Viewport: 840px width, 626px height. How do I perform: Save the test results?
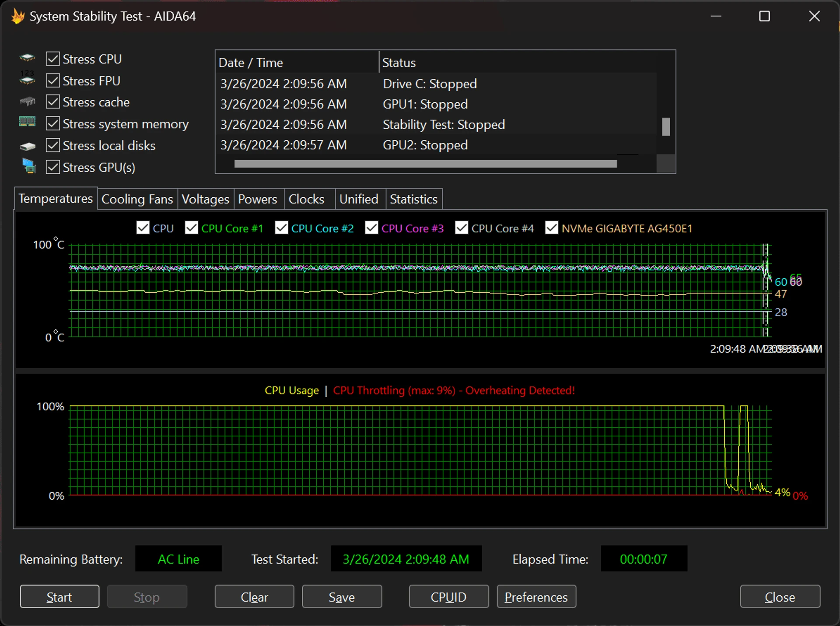click(342, 597)
